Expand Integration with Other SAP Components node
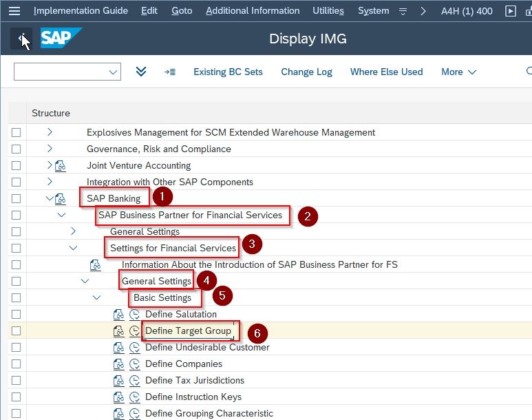The image size is (532, 420). [x=50, y=182]
